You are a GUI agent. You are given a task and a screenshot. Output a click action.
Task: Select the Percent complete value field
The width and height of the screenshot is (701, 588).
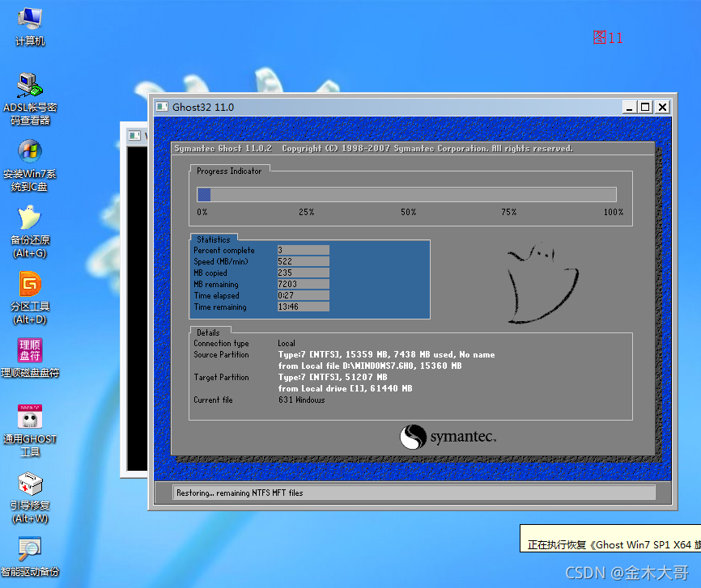(x=303, y=250)
